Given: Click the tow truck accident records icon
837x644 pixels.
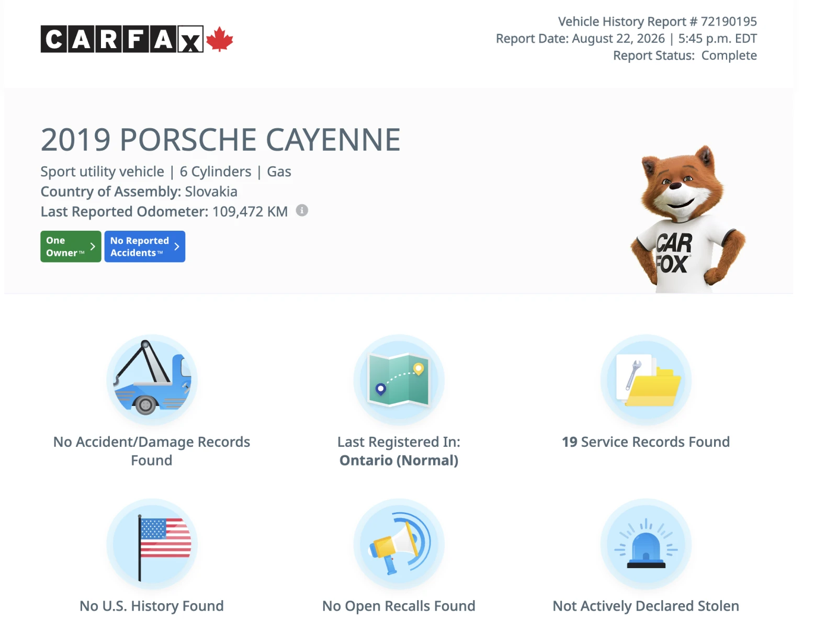Looking at the screenshot, I should pos(152,380).
